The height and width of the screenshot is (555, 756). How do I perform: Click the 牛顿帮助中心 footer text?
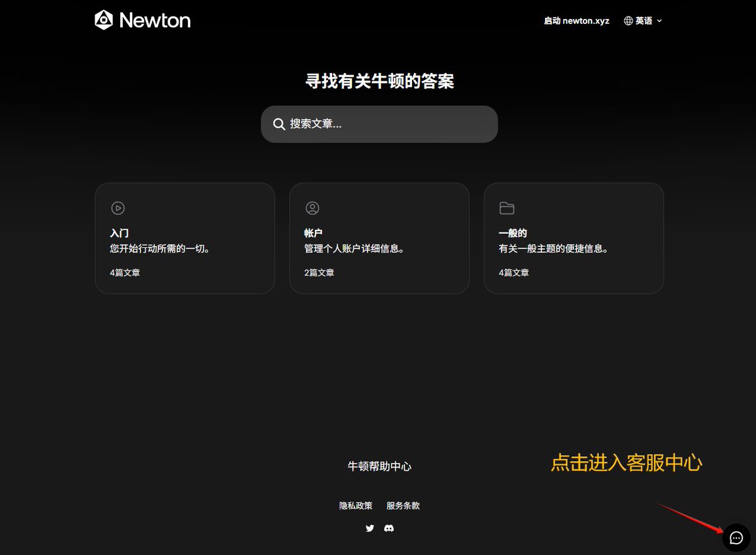click(x=379, y=466)
